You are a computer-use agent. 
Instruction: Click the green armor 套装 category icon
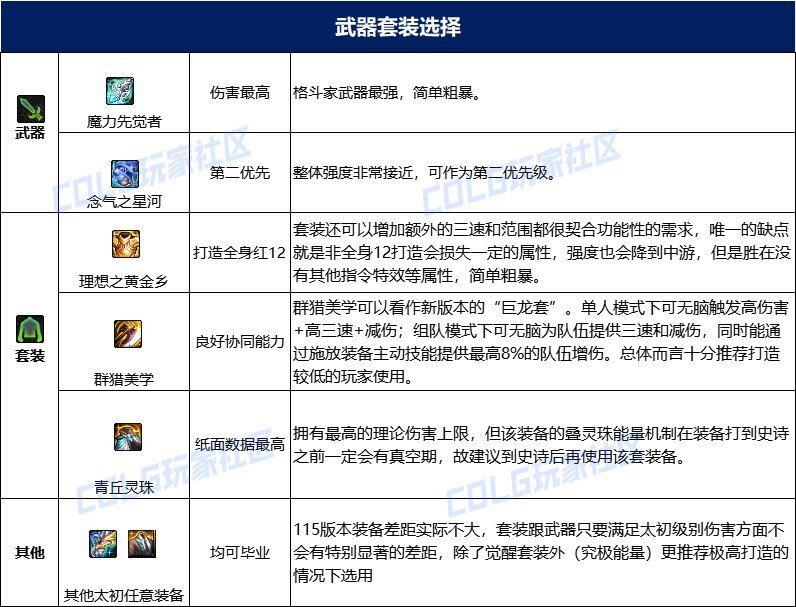pyautogui.click(x=30, y=329)
